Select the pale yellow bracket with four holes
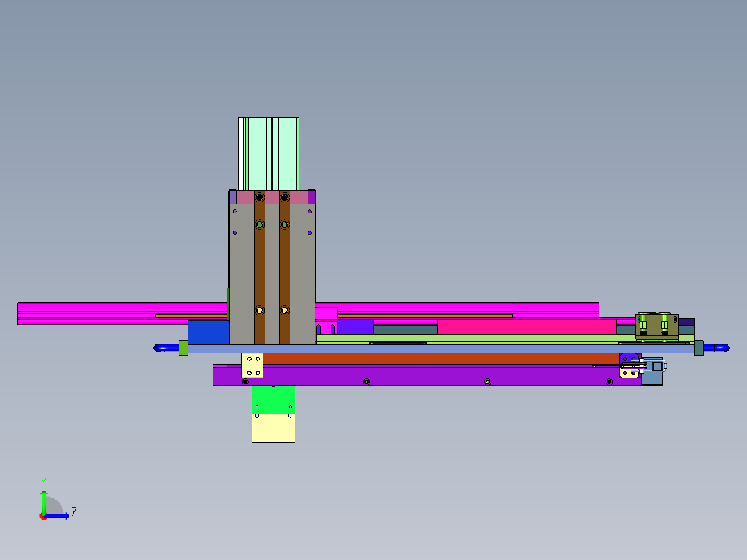The width and height of the screenshot is (747, 560). [x=252, y=366]
